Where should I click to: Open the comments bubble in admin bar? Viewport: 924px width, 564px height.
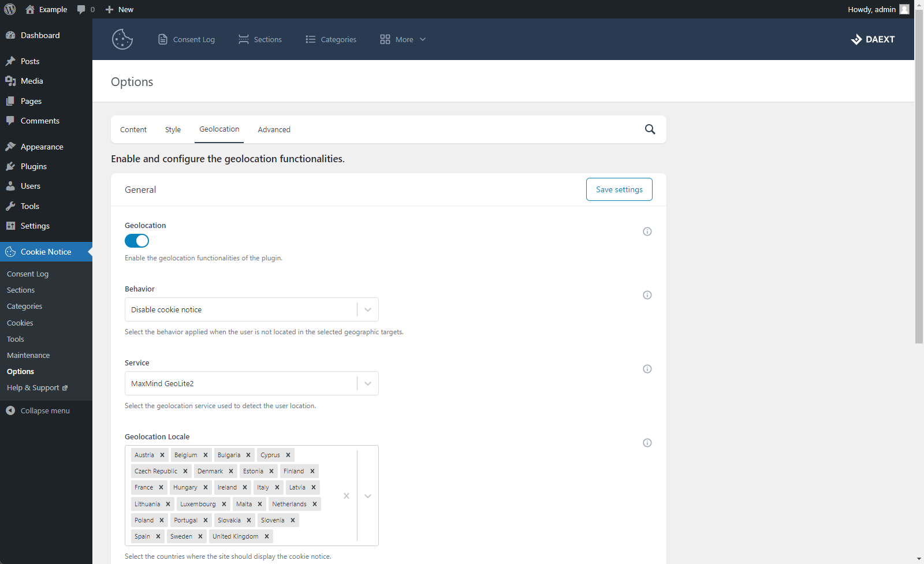point(85,9)
